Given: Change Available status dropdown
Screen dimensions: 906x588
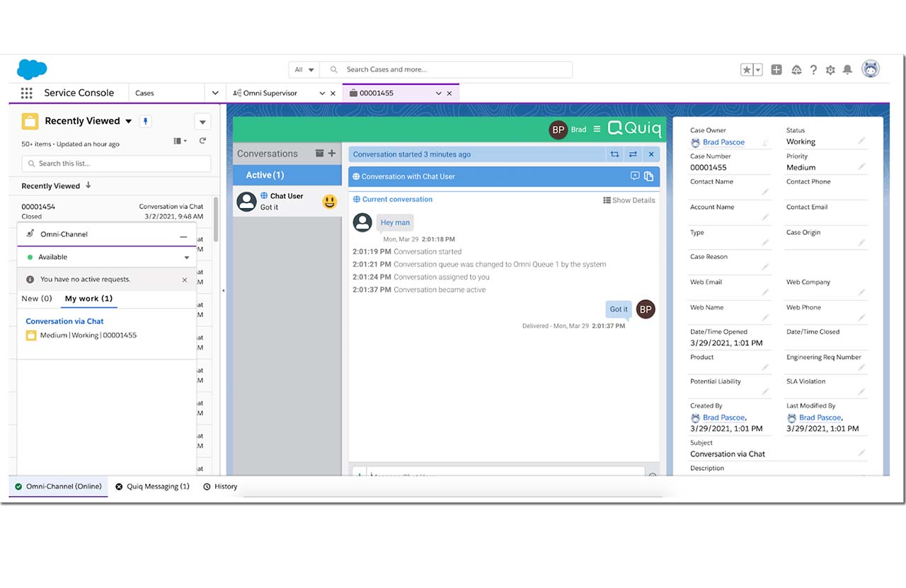Looking at the screenshot, I should (x=107, y=257).
